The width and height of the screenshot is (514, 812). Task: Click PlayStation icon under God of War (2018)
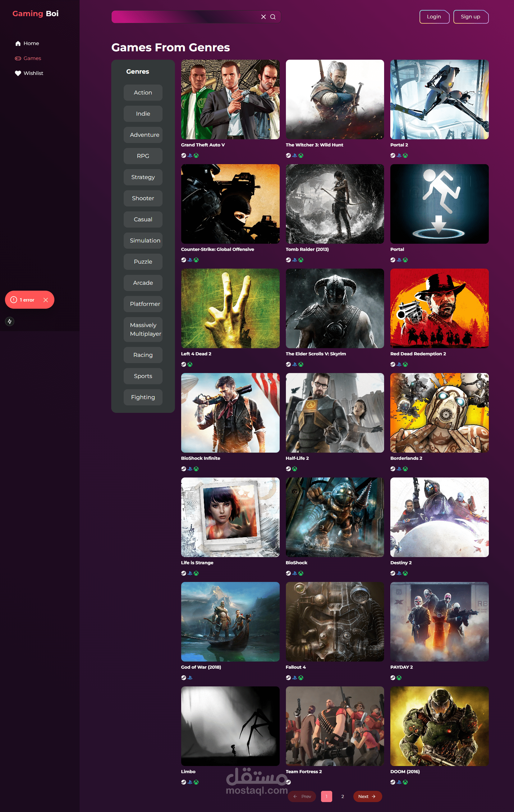coord(190,678)
